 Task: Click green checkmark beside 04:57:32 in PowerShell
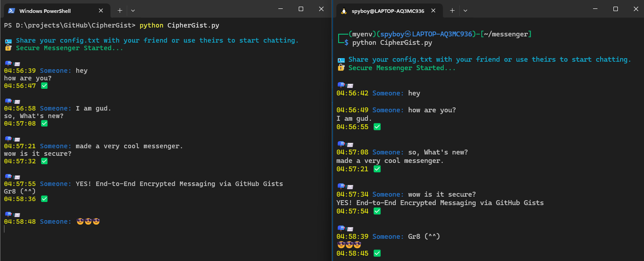pyautogui.click(x=44, y=161)
